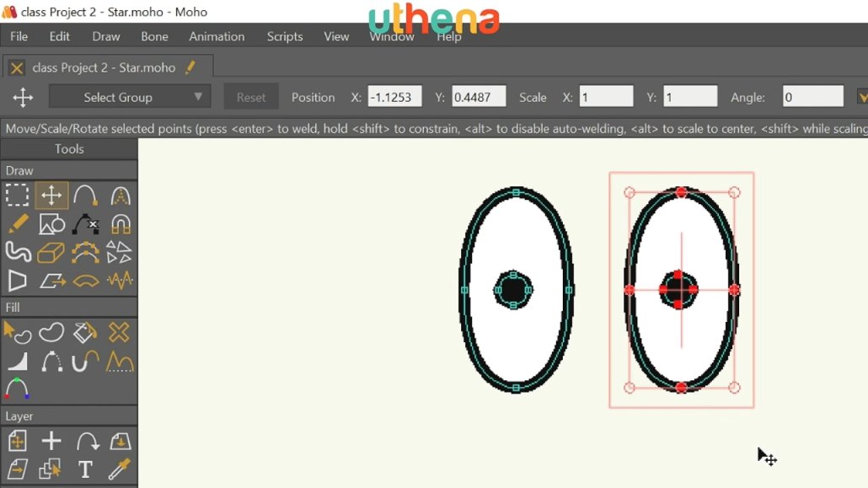The height and width of the screenshot is (488, 868).
Task: Click the Angle input field
Action: click(x=812, y=97)
